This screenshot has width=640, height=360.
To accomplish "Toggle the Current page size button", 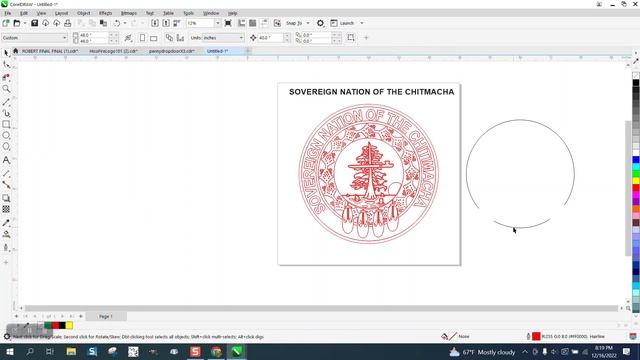I will 180,38.
